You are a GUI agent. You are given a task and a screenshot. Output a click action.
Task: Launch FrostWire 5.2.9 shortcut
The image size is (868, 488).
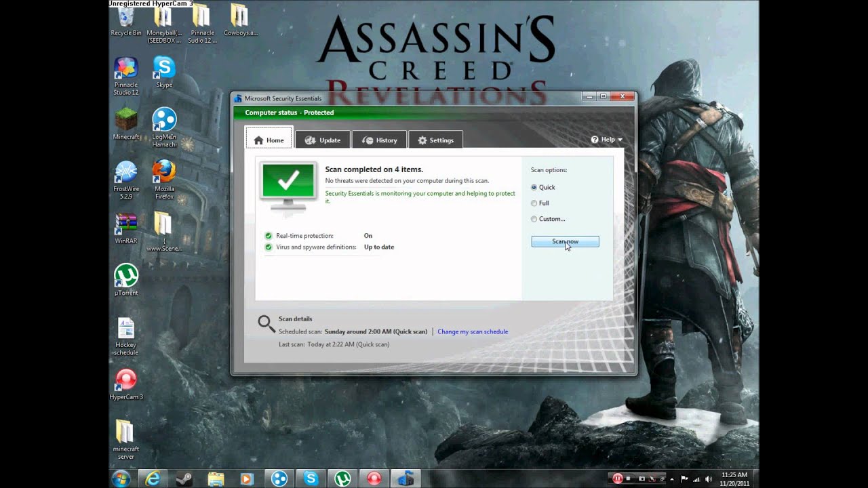coord(125,180)
